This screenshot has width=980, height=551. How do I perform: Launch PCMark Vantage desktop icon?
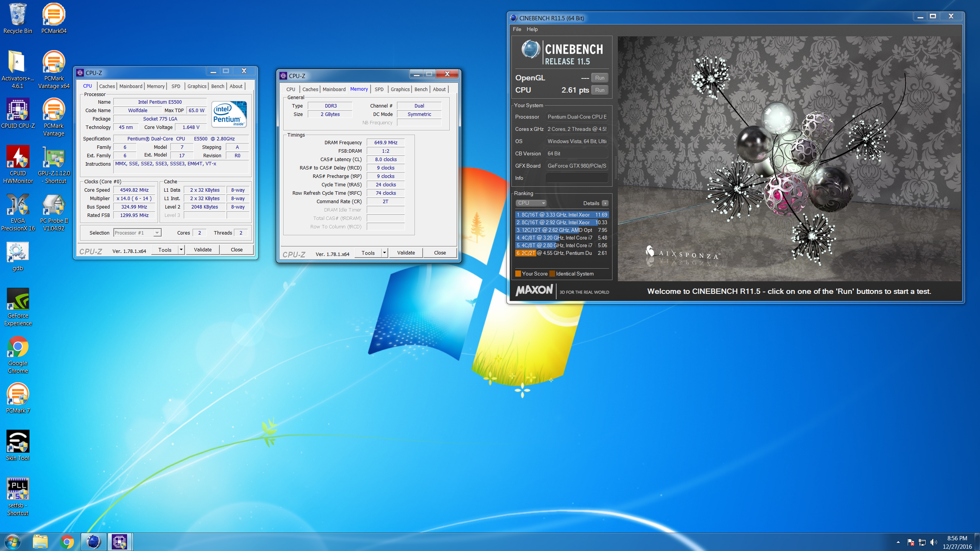[x=54, y=117]
